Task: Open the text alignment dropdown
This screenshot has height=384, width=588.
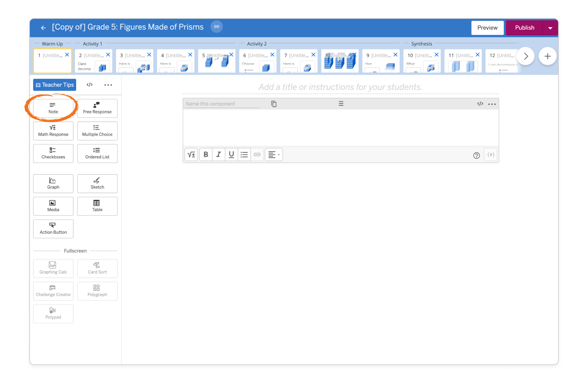Action: click(x=274, y=155)
